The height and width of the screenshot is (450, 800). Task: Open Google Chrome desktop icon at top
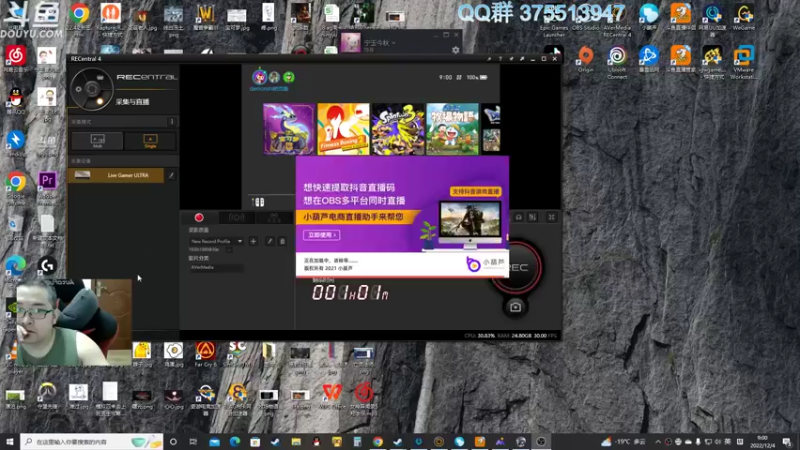pyautogui.click(x=79, y=16)
